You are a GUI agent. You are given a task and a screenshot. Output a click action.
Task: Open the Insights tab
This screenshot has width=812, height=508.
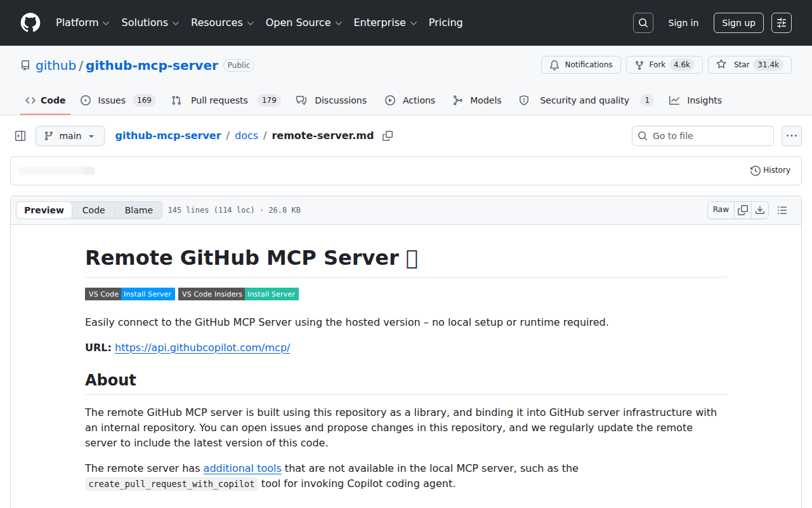[695, 100]
